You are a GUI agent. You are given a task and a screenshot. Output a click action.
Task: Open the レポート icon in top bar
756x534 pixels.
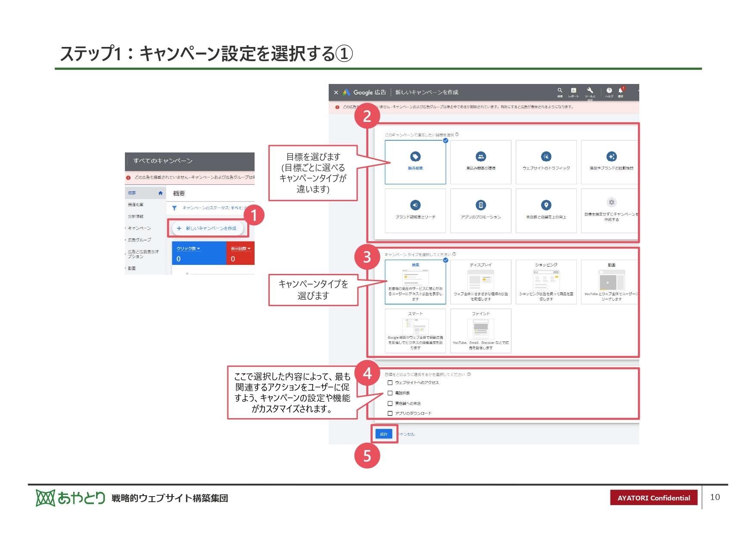(573, 91)
